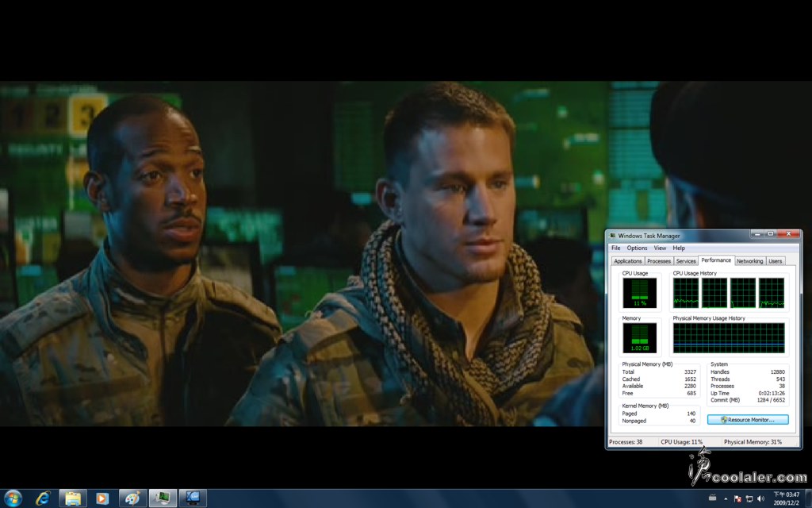The height and width of the screenshot is (508, 812).
Task: Click the Physical Memory Usage History graph
Action: 729,338
